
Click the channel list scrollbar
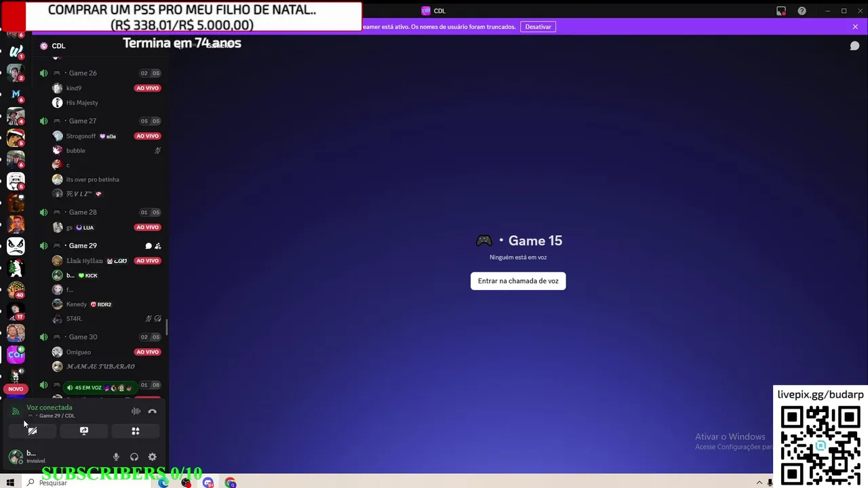[166, 327]
